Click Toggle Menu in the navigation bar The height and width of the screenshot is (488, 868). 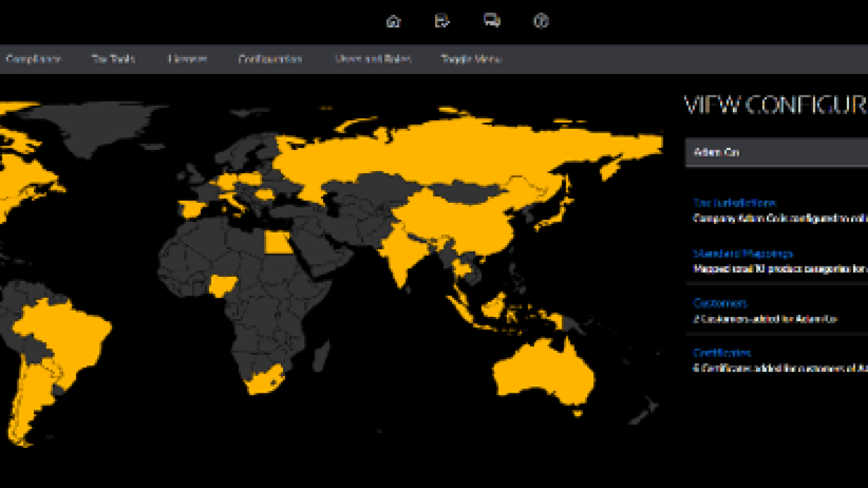point(471,59)
